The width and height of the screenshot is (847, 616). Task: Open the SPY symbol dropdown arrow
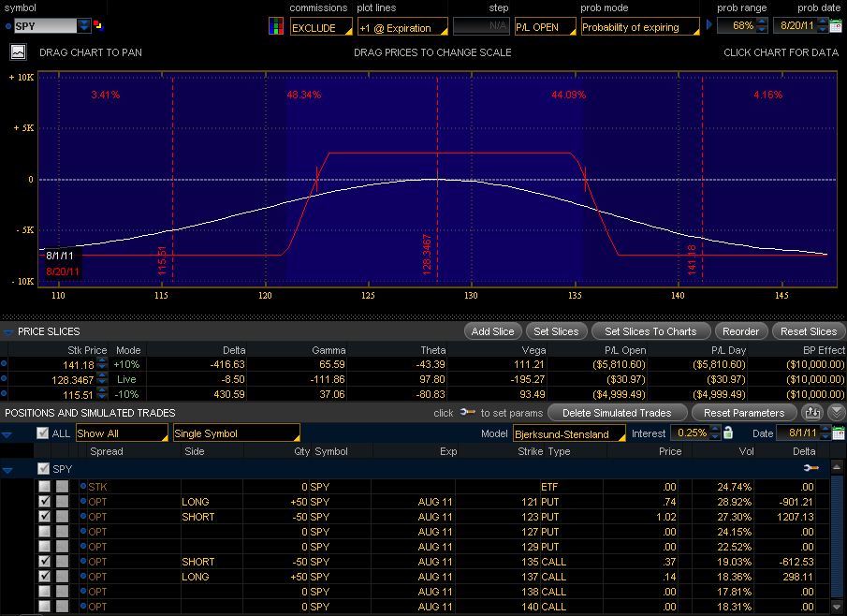click(x=83, y=25)
